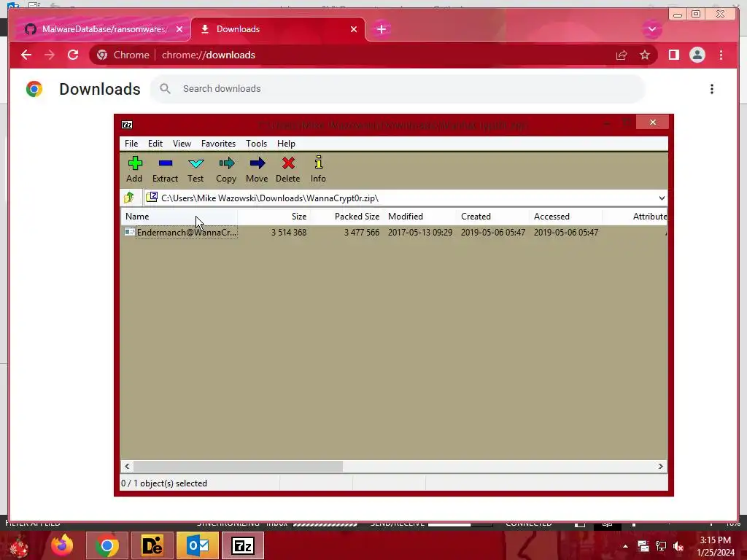Image resolution: width=747 pixels, height=560 pixels.
Task: Switch to the MalwareDatabase/ransomwares Chrome tab
Action: coord(104,29)
